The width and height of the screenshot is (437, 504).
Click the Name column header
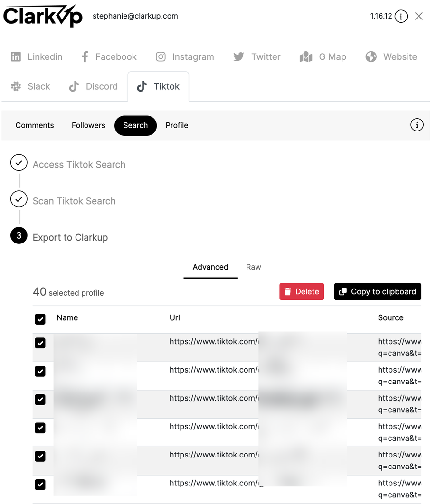[x=67, y=317]
